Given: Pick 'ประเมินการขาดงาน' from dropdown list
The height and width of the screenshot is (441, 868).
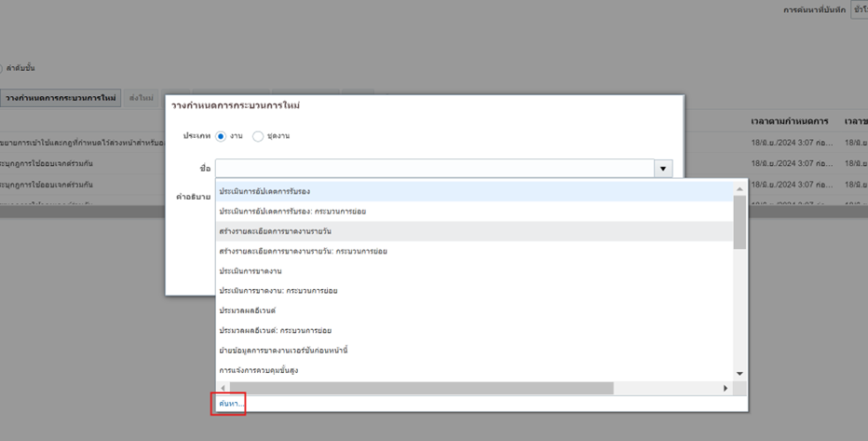Looking at the screenshot, I should [x=250, y=271].
